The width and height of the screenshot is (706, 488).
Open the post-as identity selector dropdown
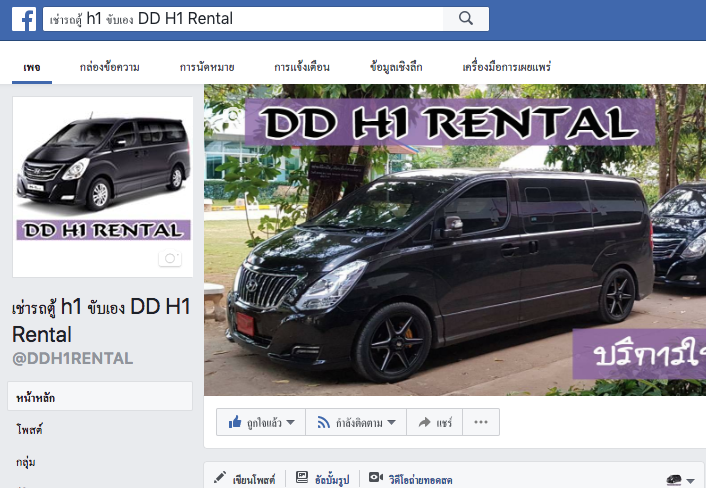pyautogui.click(x=680, y=479)
